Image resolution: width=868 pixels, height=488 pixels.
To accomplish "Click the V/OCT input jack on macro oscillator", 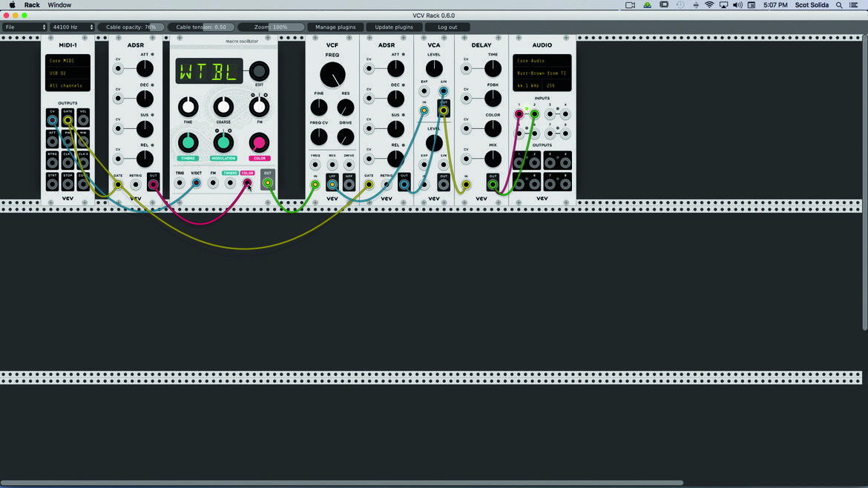I will pos(196,182).
